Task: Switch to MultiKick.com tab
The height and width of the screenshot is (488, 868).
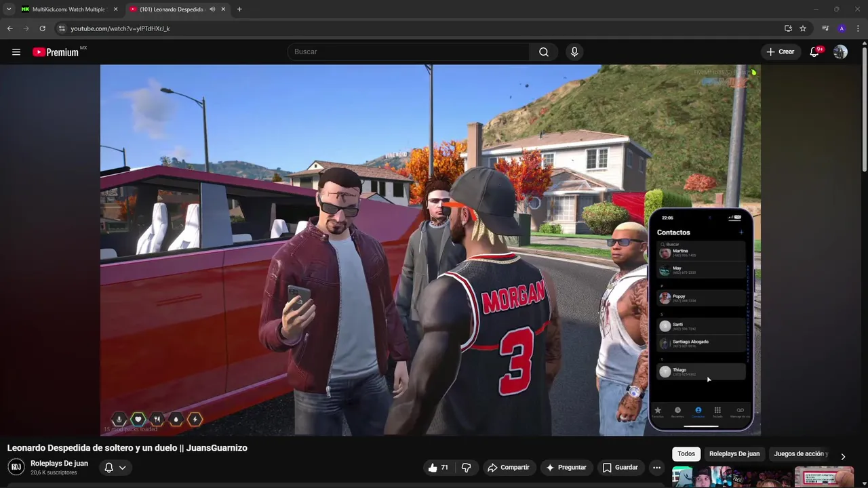Action: (x=68, y=9)
